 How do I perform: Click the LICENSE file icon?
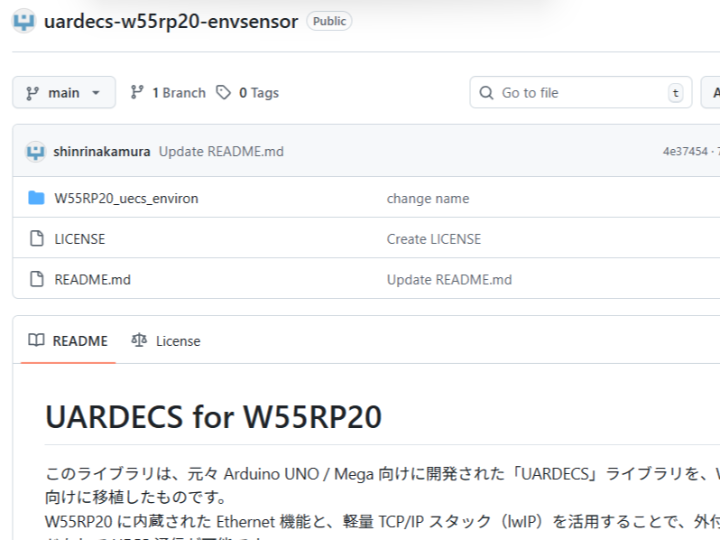tap(37, 239)
